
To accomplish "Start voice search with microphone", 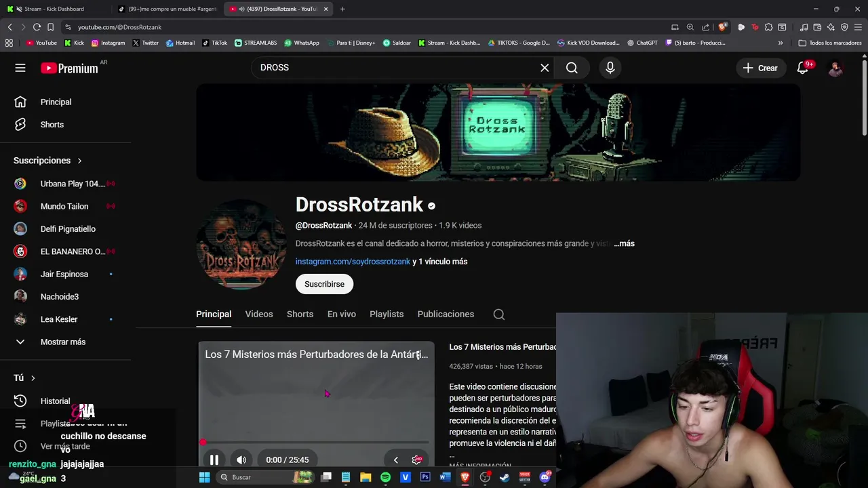I will [610, 68].
